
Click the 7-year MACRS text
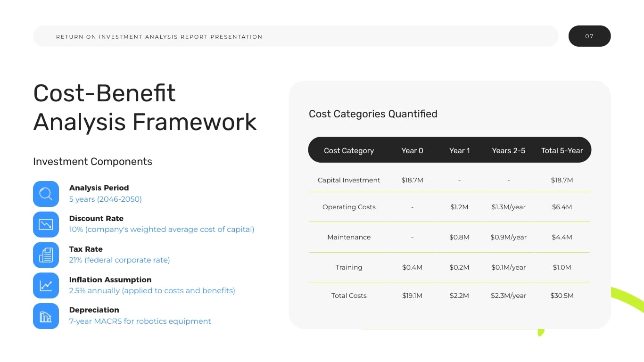pos(140,321)
